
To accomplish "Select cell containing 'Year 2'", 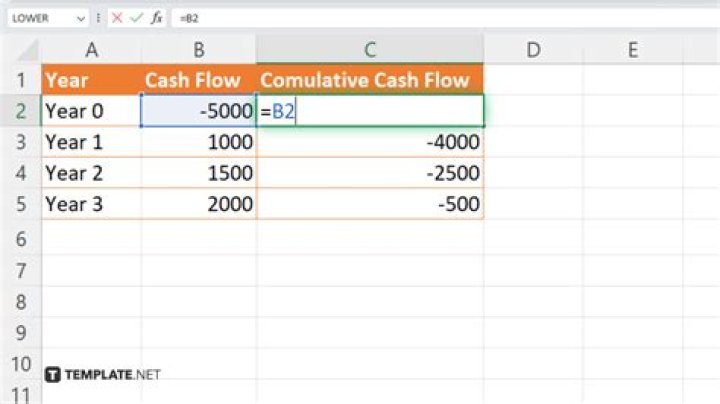I will (x=91, y=173).
